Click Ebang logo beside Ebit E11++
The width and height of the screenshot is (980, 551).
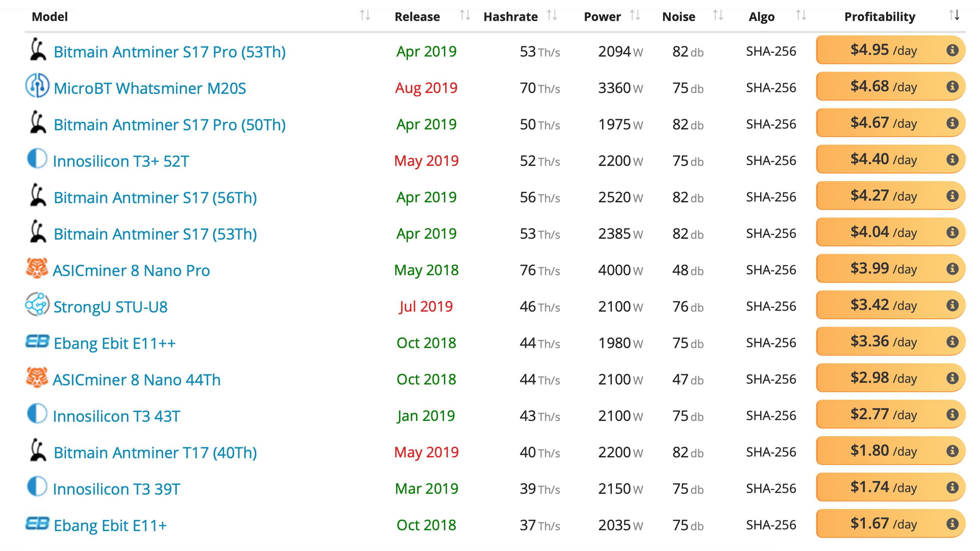(x=37, y=341)
